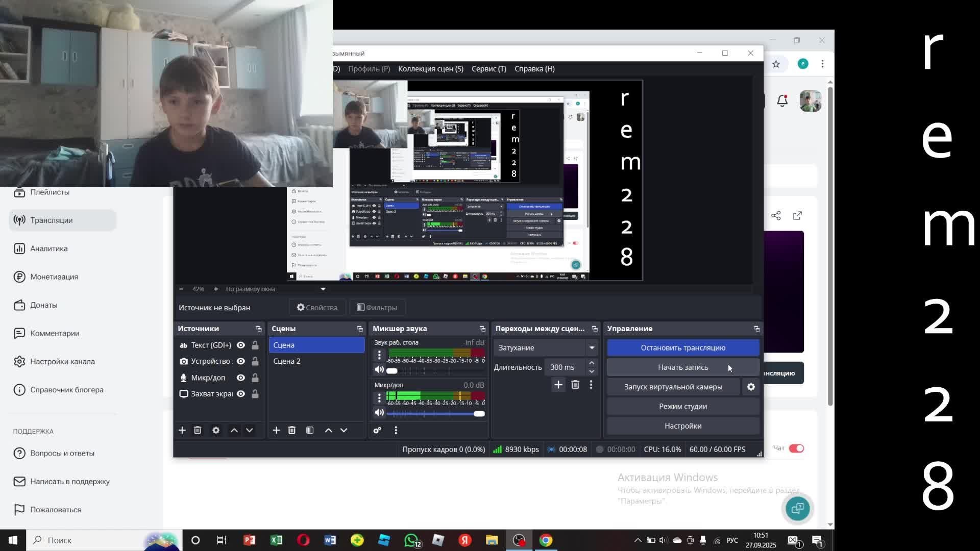
Task: Open the Сервис (T) menu
Action: (x=488, y=69)
